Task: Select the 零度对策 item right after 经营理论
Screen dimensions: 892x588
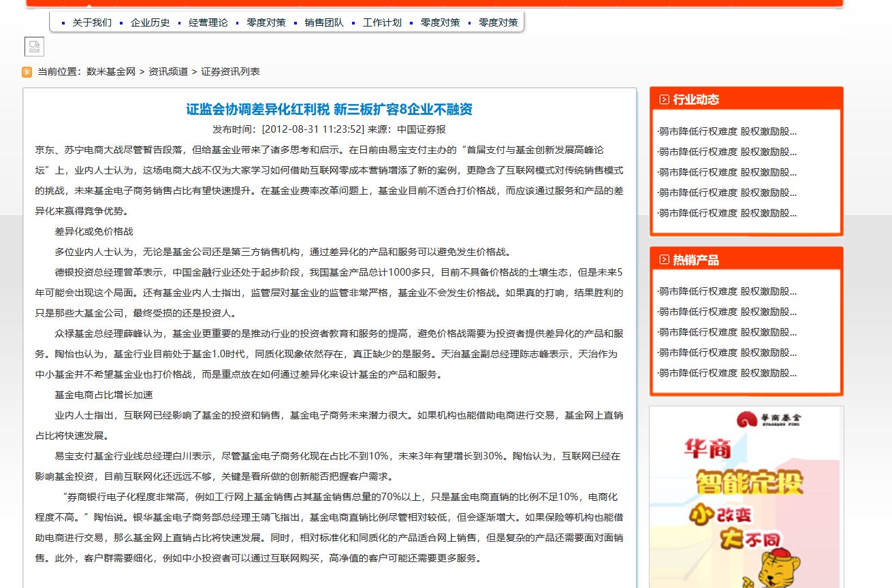Action: click(x=266, y=22)
